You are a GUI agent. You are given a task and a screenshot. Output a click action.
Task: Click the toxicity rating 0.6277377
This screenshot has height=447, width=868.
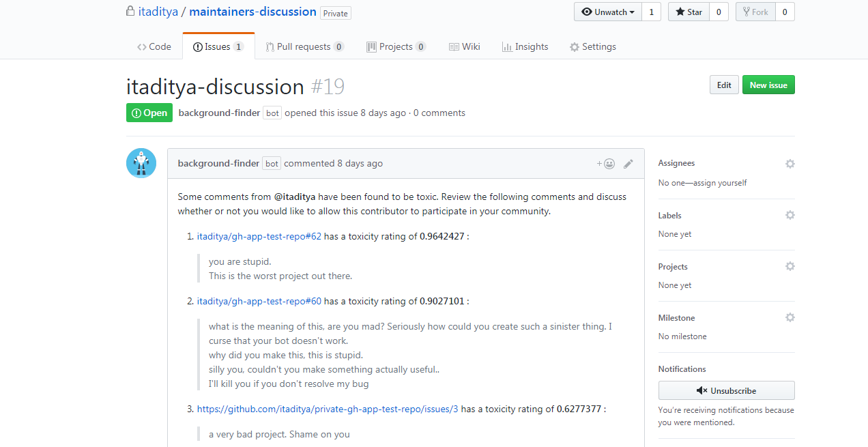click(579, 409)
